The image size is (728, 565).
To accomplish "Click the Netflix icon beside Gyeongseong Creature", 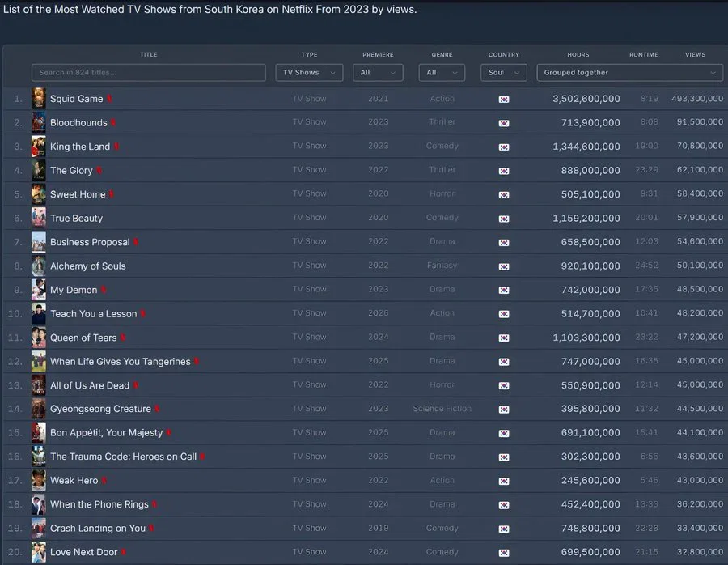I will point(157,409).
